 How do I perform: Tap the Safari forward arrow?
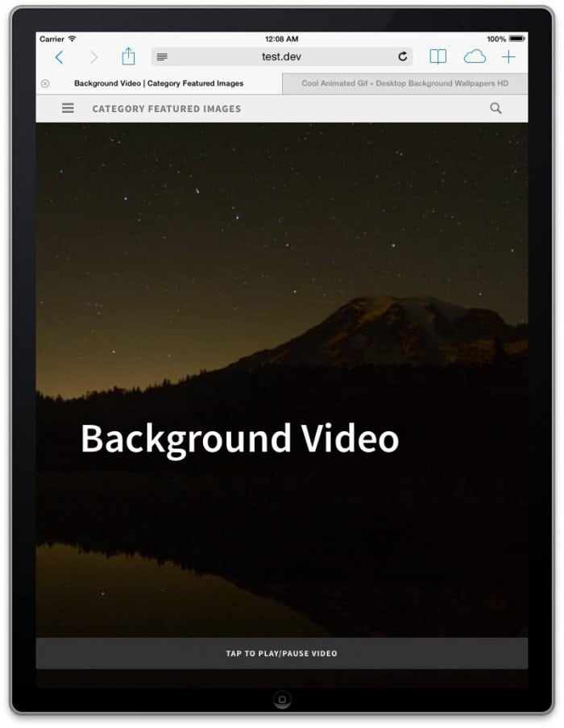click(93, 57)
